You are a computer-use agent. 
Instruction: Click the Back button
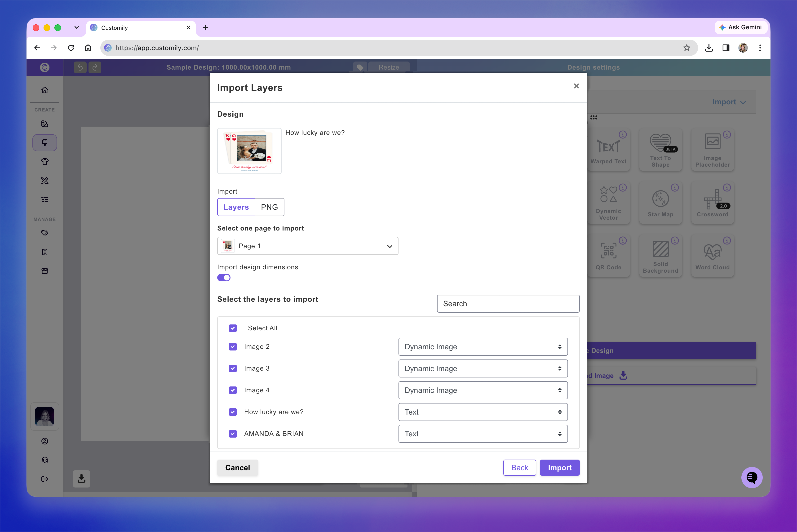[519, 468]
